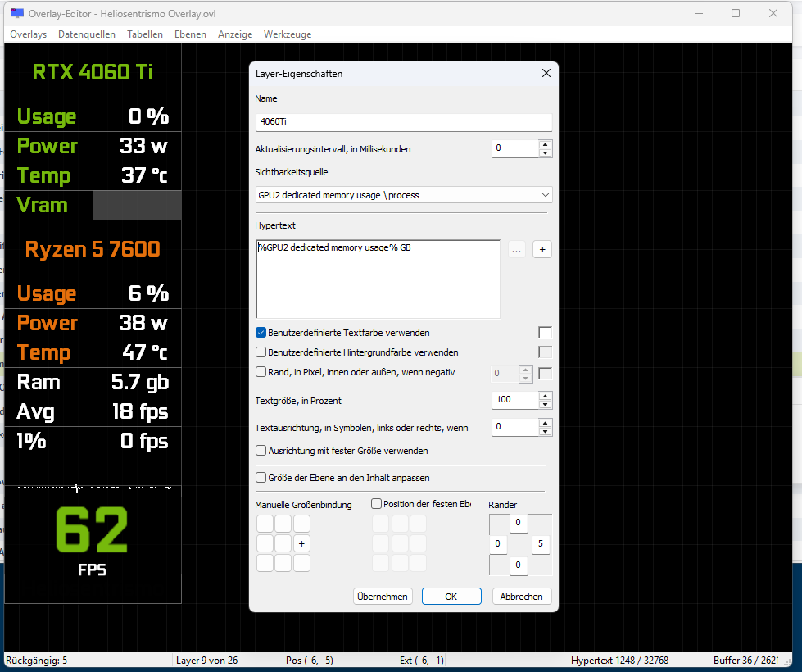Click the Textgröße value field
This screenshot has height=672, width=802.
point(515,400)
